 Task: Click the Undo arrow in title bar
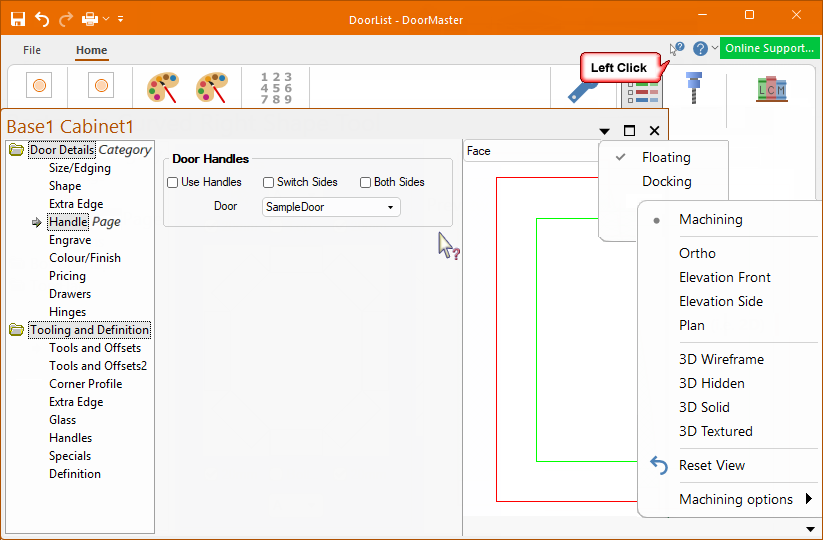[x=41, y=19]
